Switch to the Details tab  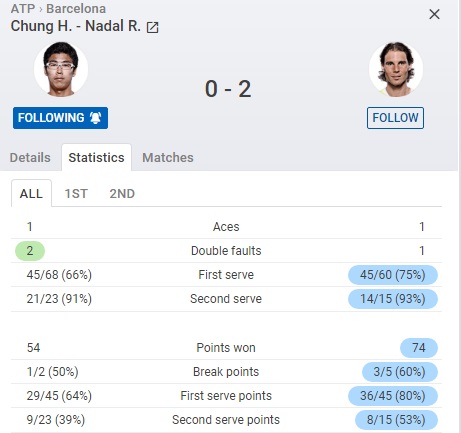coord(30,157)
